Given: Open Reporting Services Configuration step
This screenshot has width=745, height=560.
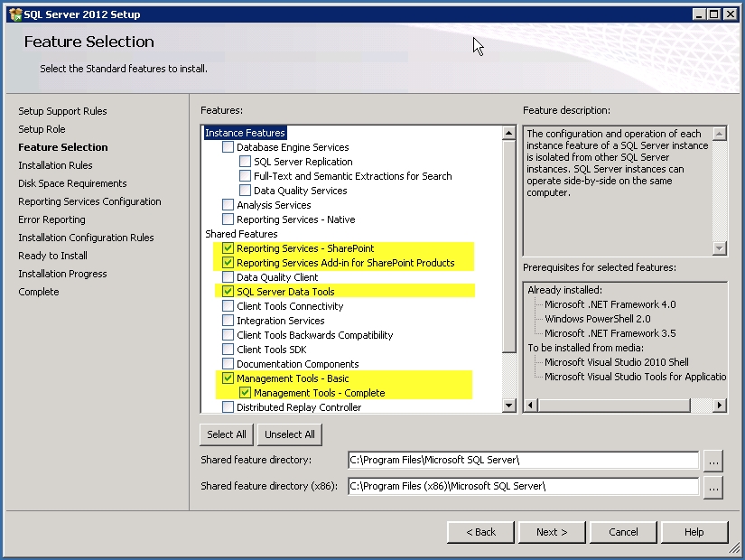Looking at the screenshot, I should coord(89,201).
